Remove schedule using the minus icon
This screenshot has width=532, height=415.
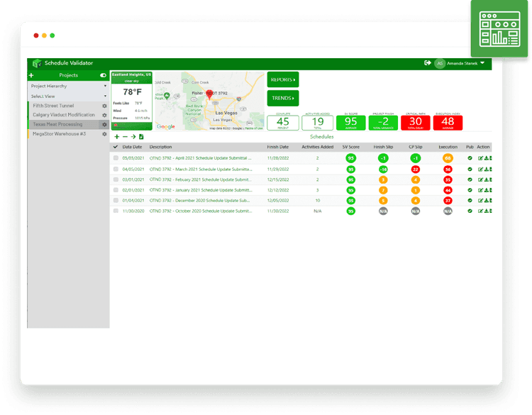pos(125,137)
